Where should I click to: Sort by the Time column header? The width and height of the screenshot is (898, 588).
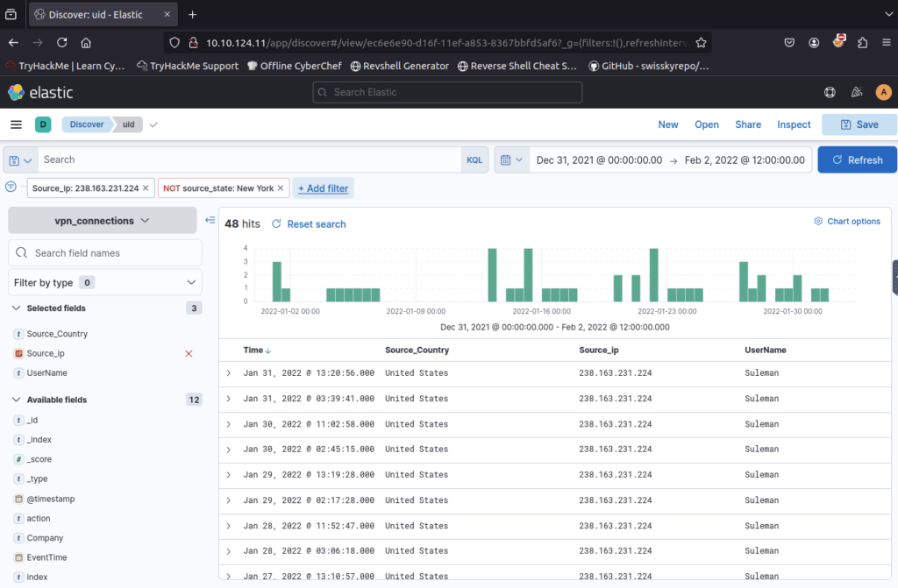click(x=257, y=350)
